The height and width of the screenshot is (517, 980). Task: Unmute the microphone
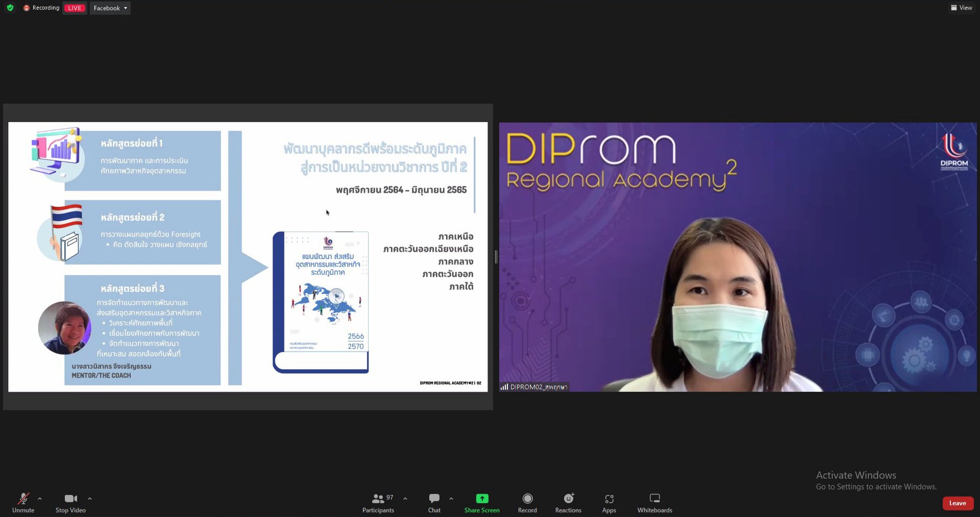[23, 503]
